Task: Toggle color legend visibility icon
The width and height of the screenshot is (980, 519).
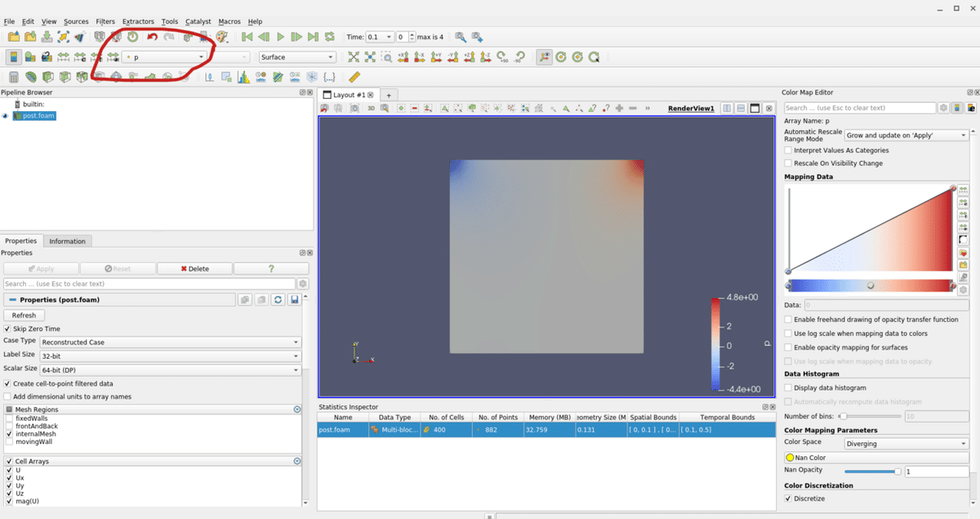Action: [13, 57]
